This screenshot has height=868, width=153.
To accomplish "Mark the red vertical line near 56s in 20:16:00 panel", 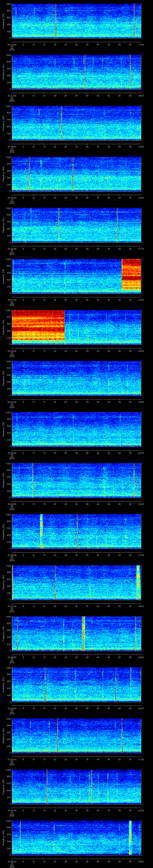I will coord(134,21).
